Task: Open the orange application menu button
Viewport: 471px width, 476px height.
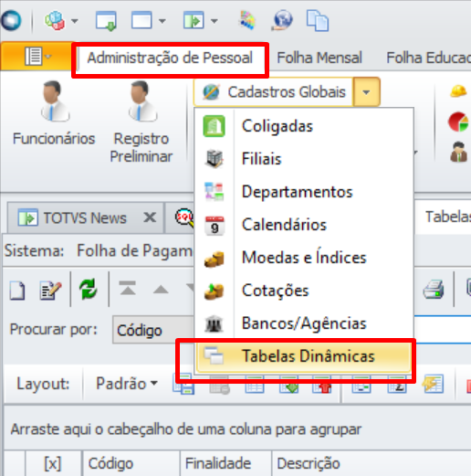Action: coord(37,56)
